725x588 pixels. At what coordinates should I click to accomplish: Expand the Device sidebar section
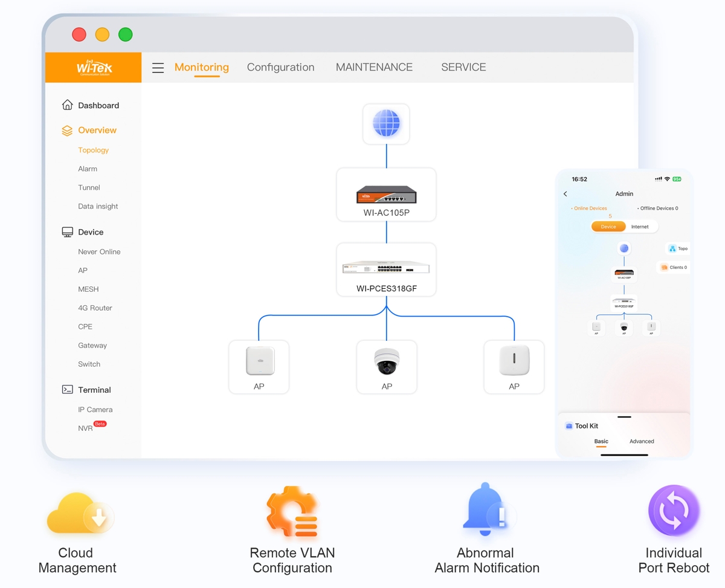click(90, 232)
